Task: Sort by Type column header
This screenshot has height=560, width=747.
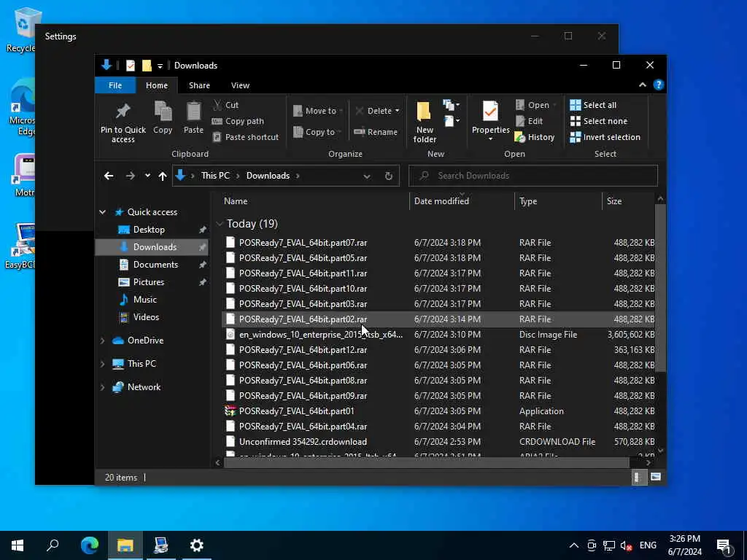Action: tap(558, 201)
